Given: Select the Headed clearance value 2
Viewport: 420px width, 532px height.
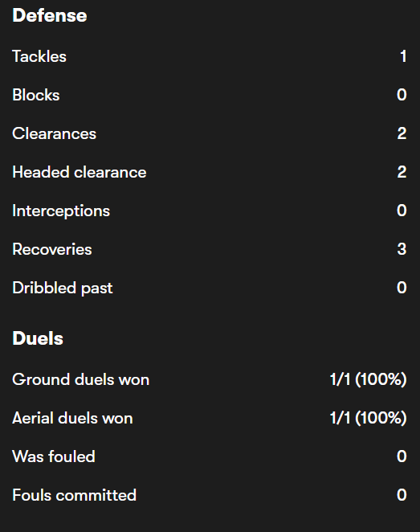Looking at the screenshot, I should (402, 172).
